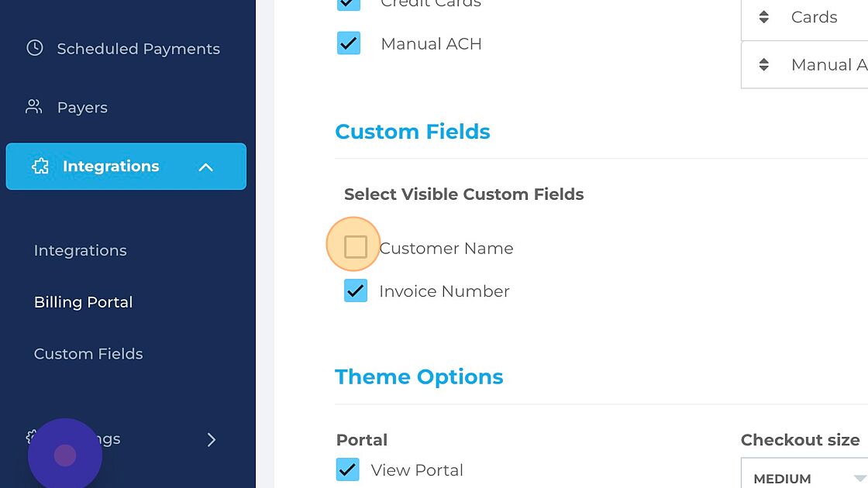Screen dimensions: 868x488
Task: Select Billing Portal in sidebar
Action: click(x=84, y=302)
